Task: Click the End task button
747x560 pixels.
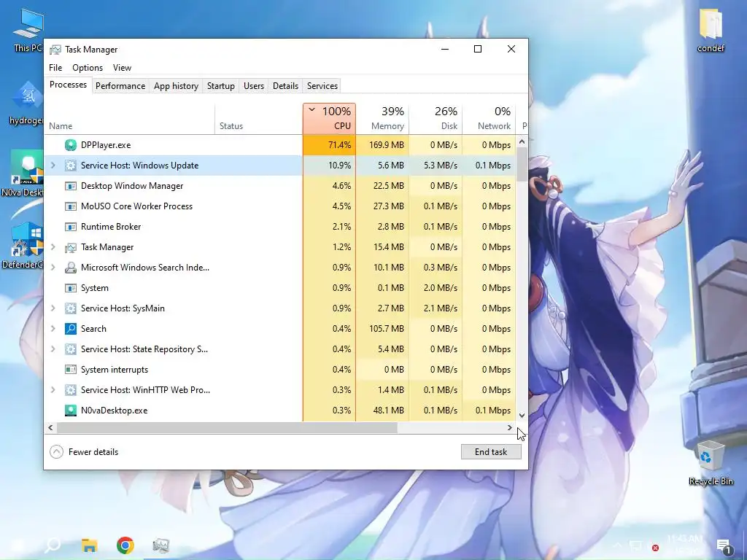Action: click(x=491, y=452)
